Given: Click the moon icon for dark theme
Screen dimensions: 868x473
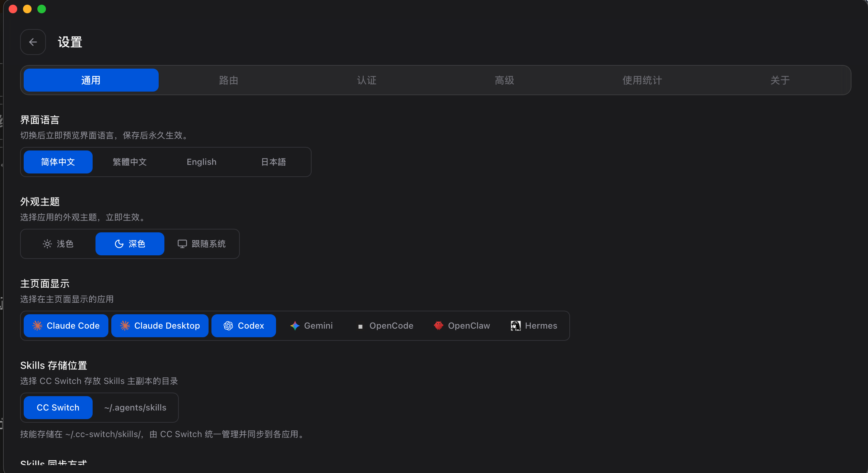Looking at the screenshot, I should [119, 244].
